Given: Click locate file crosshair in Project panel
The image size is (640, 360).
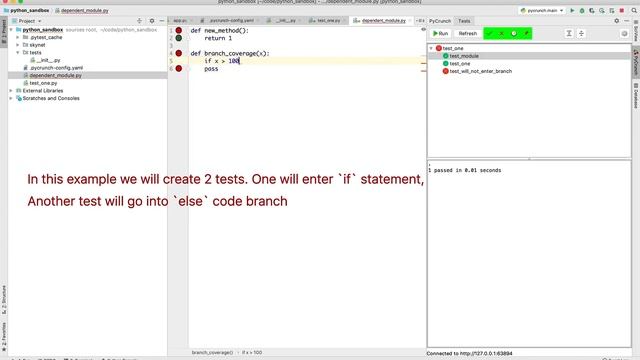Looking at the screenshot, I should coord(140,21).
